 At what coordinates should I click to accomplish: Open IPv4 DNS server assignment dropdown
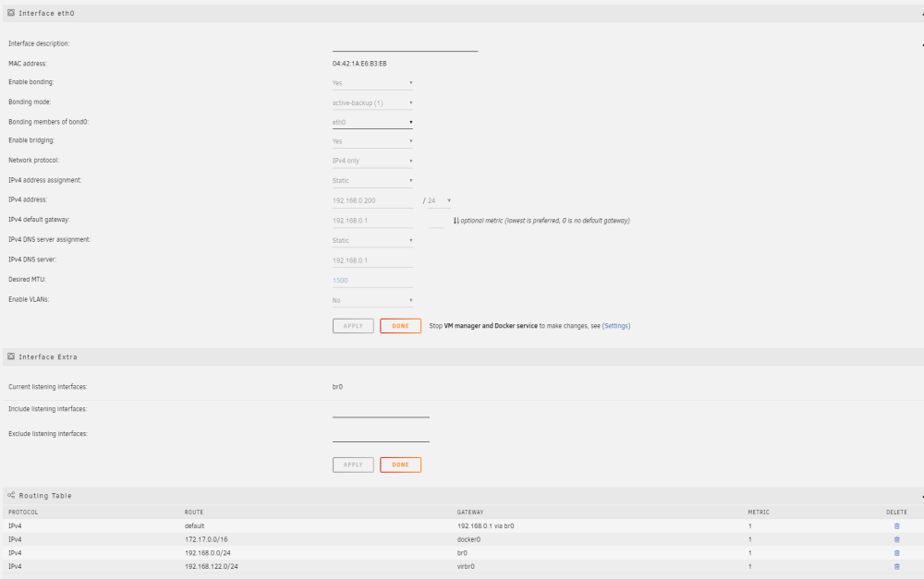[x=372, y=240]
